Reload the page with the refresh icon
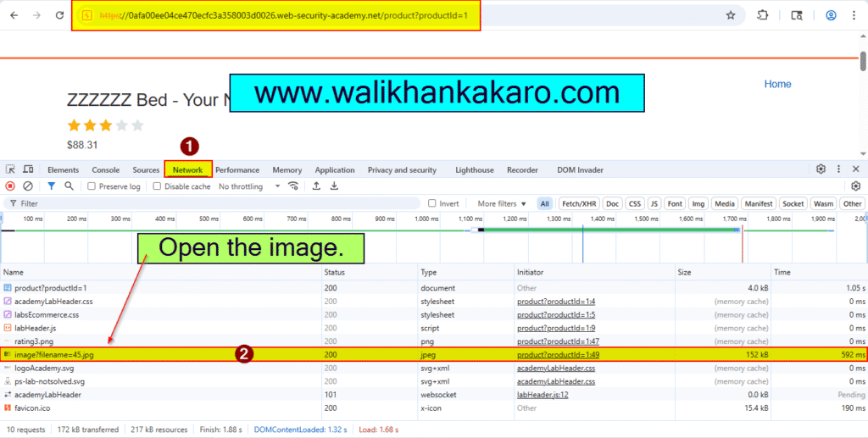Screen dimensions: 868x438 (60, 15)
